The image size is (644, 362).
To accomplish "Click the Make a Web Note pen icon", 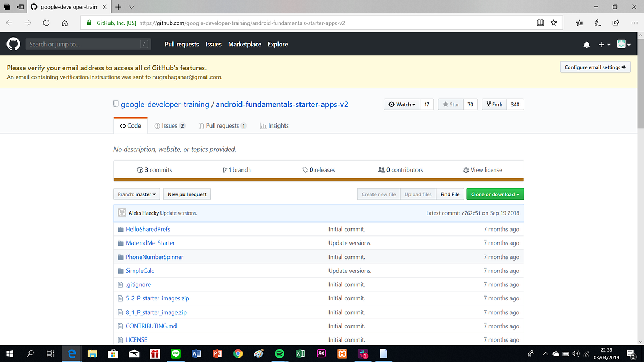I will (597, 23).
